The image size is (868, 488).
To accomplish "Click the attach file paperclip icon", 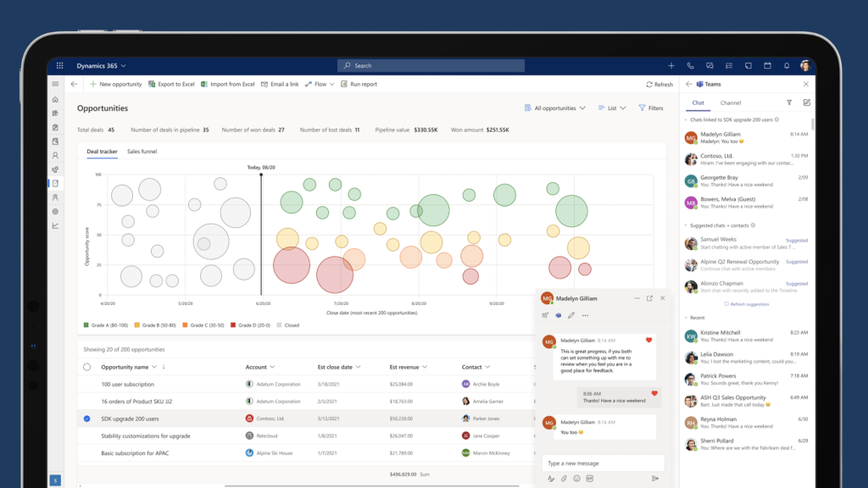I will pos(564,479).
